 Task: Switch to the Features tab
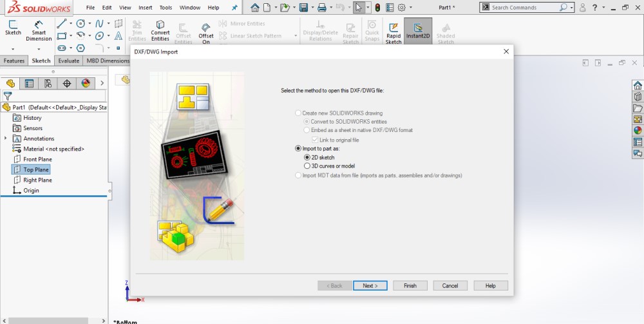tap(14, 61)
